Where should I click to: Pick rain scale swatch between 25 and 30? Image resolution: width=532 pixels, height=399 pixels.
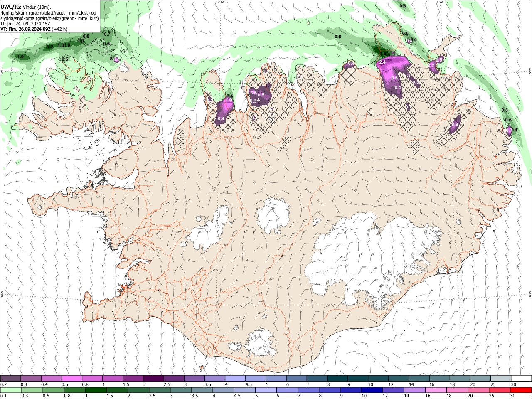coord(499,390)
